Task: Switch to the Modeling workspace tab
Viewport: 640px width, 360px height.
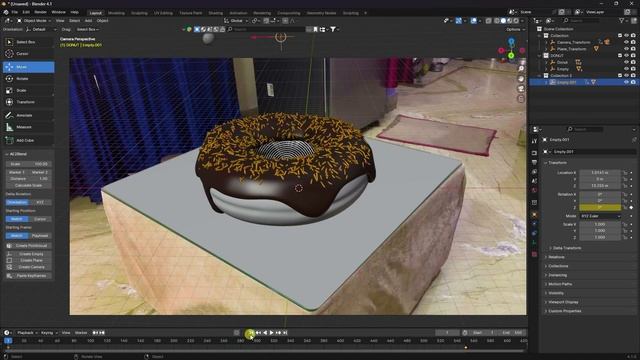Action: coord(116,13)
